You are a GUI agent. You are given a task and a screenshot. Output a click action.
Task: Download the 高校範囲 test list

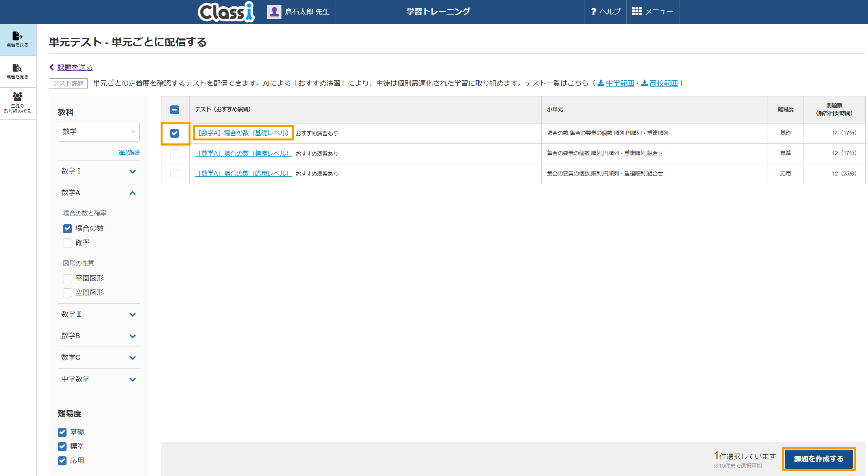point(663,83)
